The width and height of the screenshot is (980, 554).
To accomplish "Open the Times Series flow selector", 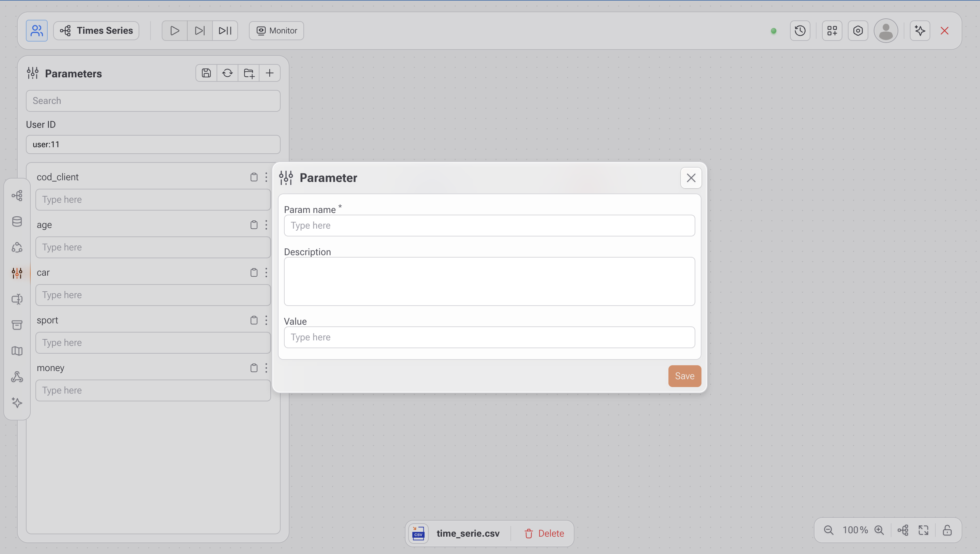I will coord(96,30).
